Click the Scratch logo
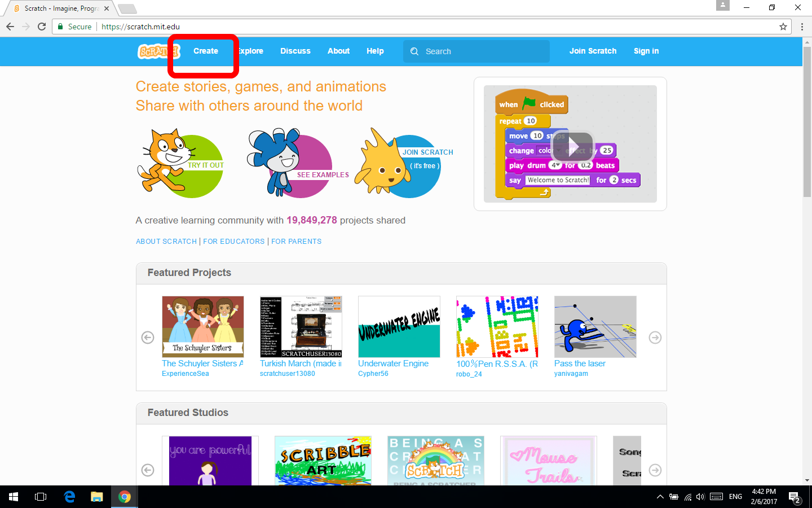This screenshot has height=508, width=812. coord(158,51)
